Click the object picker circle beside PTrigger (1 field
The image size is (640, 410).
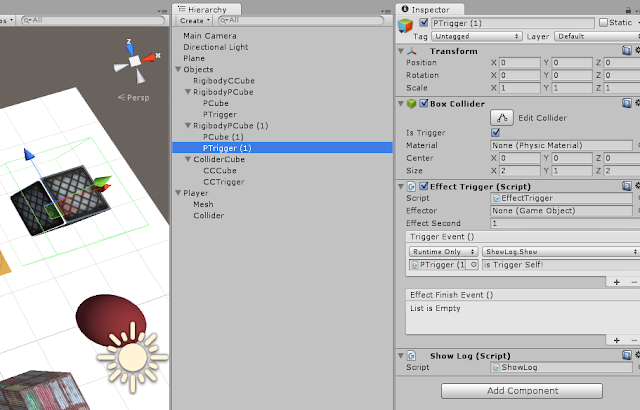click(473, 265)
